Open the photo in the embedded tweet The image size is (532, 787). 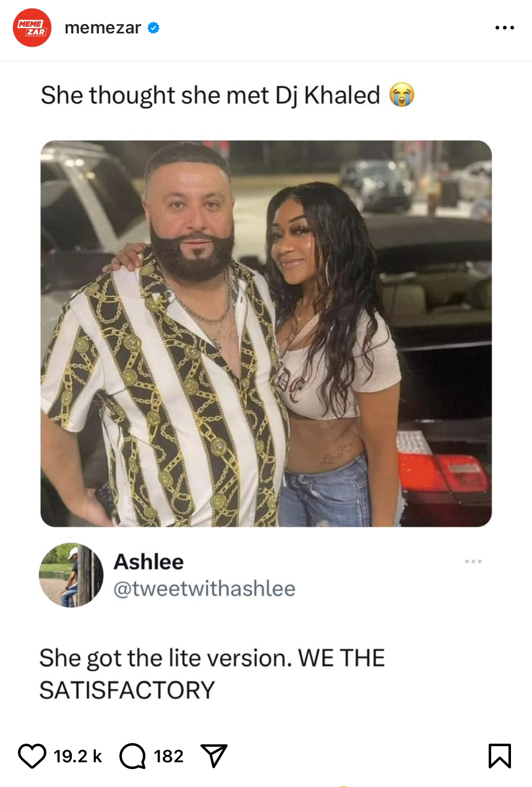pyautogui.click(x=266, y=333)
